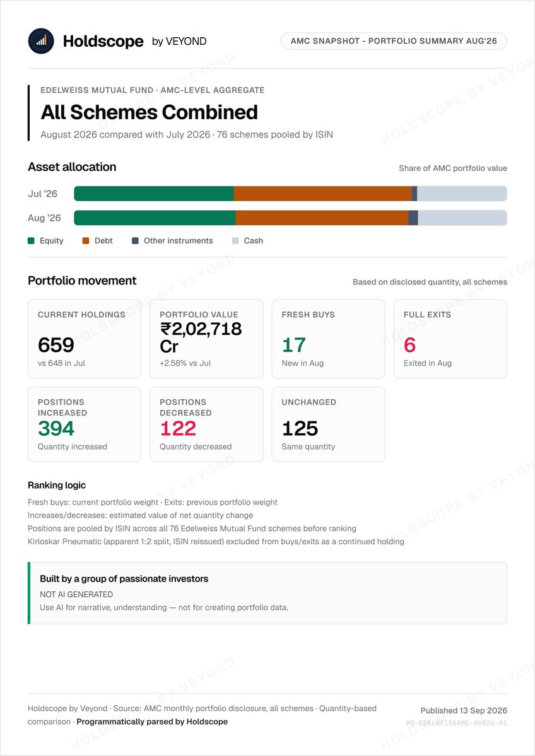Click the Aug '26 row label

(x=44, y=218)
